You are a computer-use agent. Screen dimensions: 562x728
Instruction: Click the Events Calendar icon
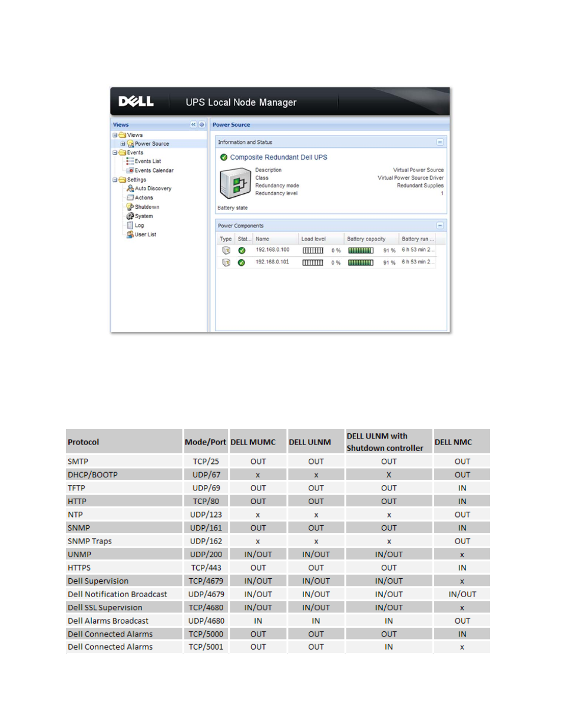pos(130,170)
